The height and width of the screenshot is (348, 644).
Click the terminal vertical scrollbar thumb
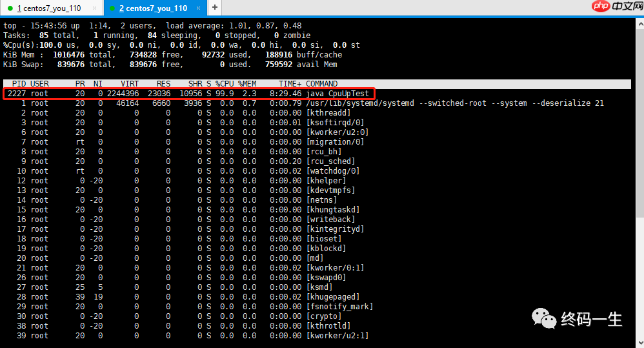640,123
